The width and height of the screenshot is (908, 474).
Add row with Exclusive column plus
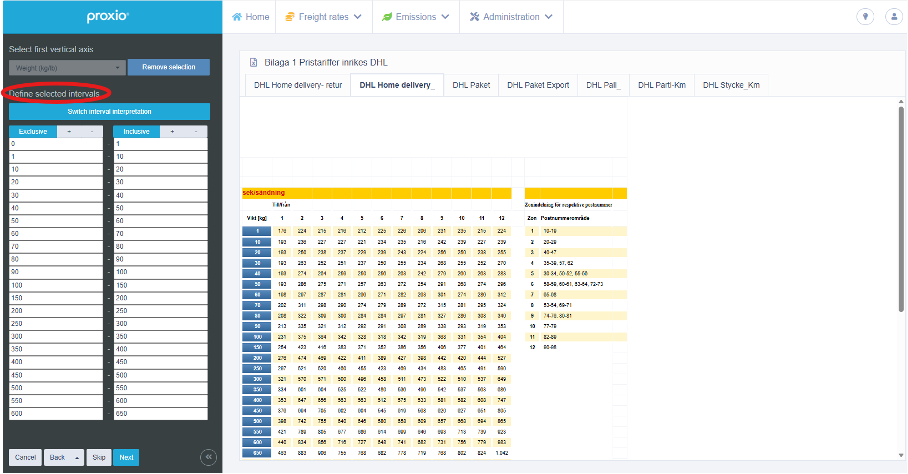click(69, 131)
